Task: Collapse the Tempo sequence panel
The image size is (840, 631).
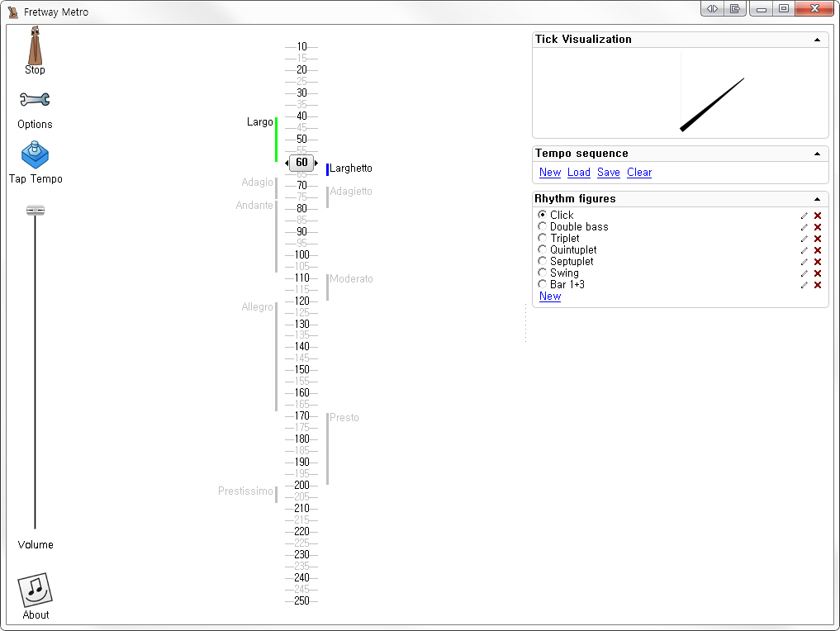Action: [x=817, y=154]
